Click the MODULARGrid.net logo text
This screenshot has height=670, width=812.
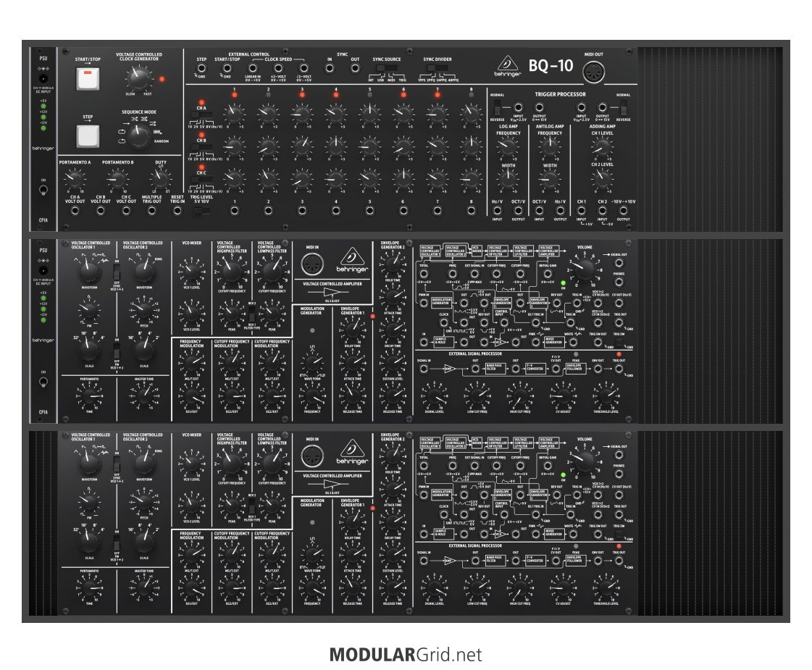pos(406,655)
